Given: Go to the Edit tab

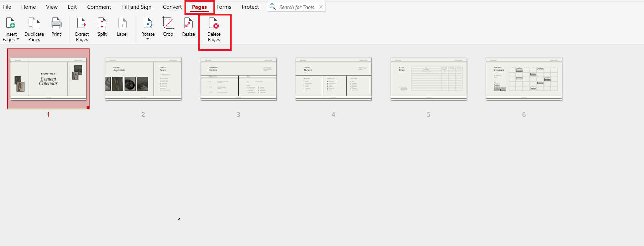Looking at the screenshot, I should (72, 7).
